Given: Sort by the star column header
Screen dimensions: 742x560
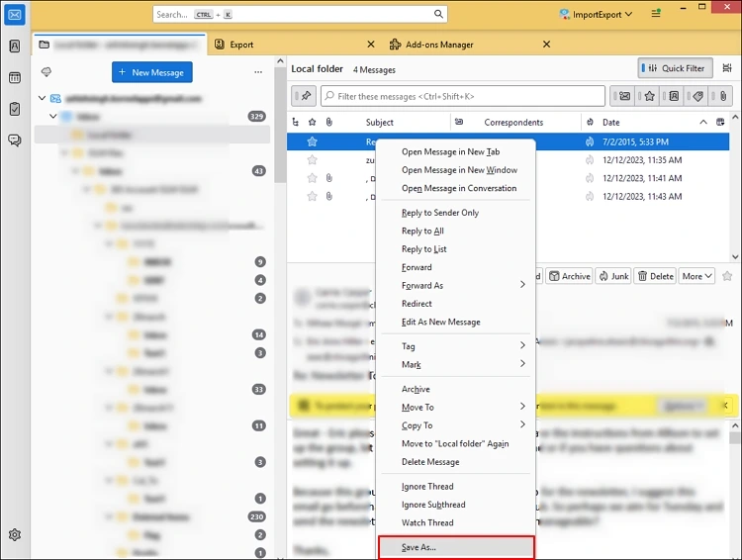Looking at the screenshot, I should [312, 122].
